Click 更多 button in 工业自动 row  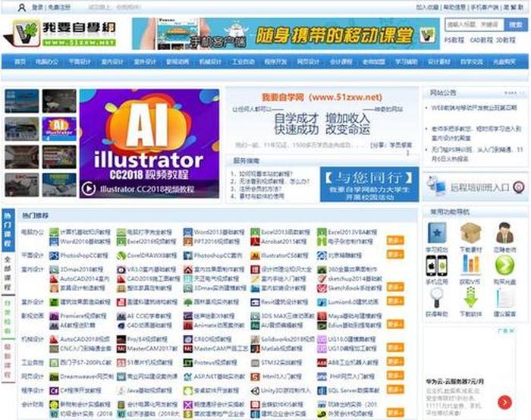395,362
